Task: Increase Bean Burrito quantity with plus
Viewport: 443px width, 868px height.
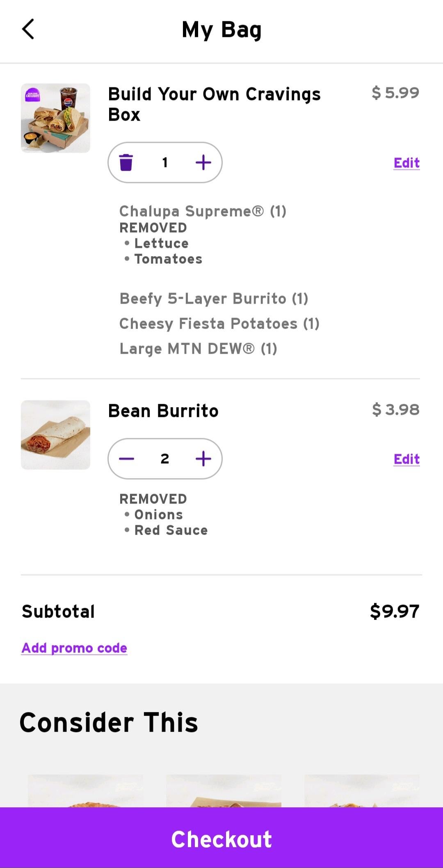Action: pos(203,458)
